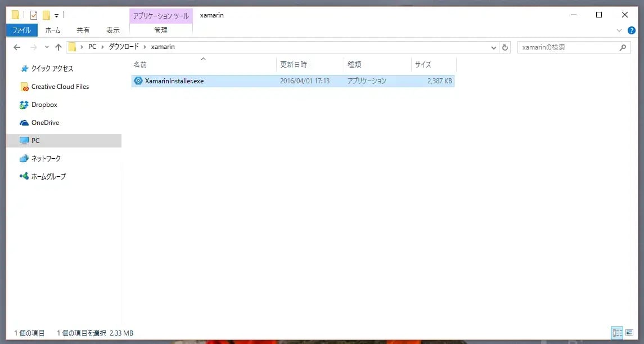The height and width of the screenshot is (344, 644).
Task: Click ダウンロード in the address breadcrumb
Action: click(x=124, y=47)
